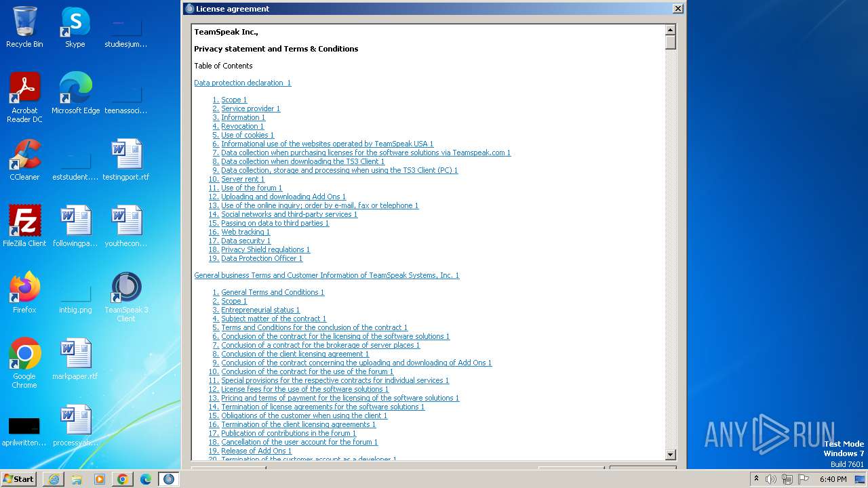Open the Data security link
Screen dimensions: 868x488
245,241
